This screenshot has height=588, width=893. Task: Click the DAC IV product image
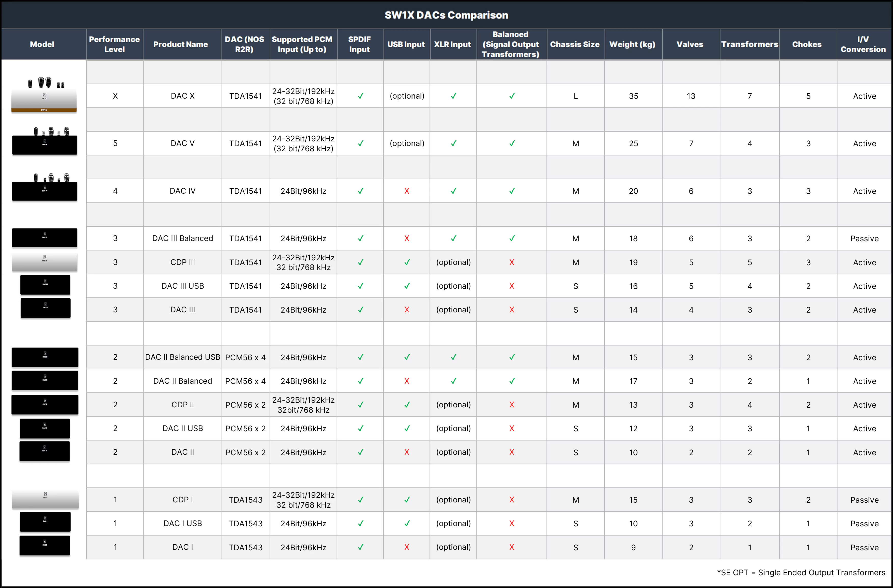tap(45, 187)
